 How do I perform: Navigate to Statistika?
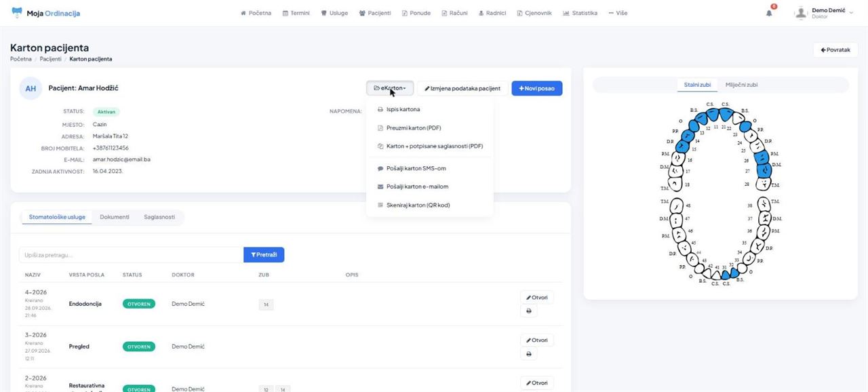pos(580,13)
